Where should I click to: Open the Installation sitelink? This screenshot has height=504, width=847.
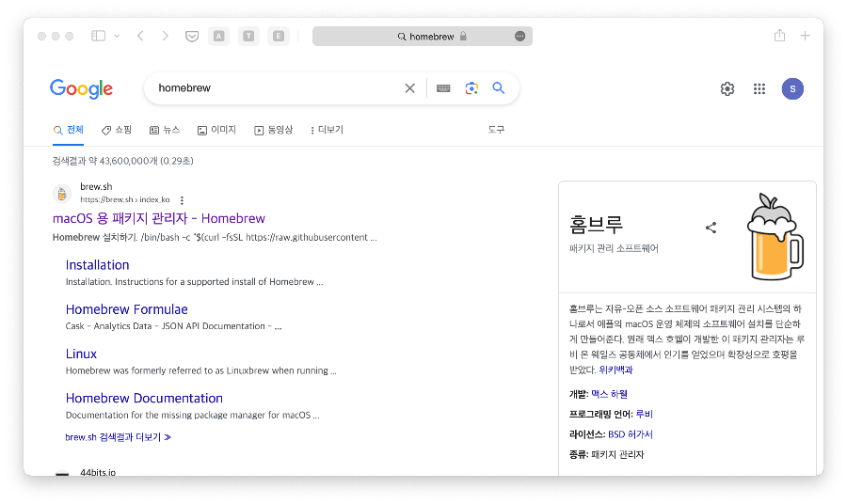[97, 265]
